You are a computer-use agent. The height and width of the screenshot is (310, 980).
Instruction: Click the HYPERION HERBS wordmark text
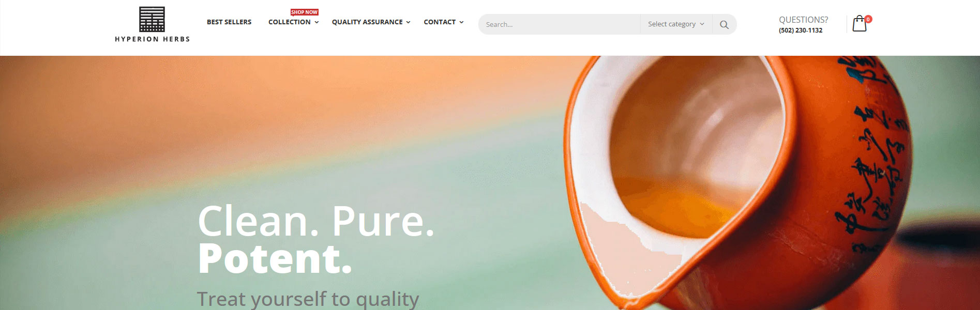[152, 39]
